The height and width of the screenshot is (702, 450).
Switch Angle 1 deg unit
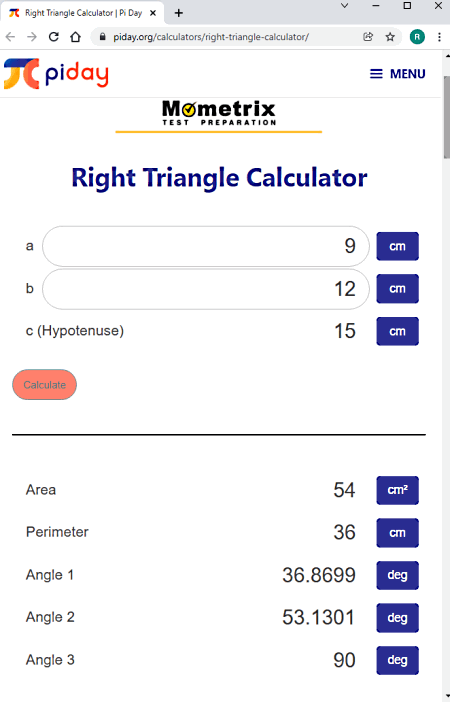tap(397, 575)
